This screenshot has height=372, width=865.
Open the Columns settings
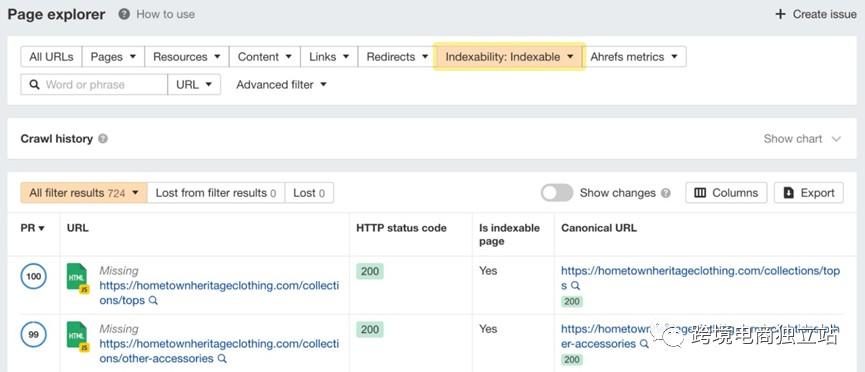point(726,193)
